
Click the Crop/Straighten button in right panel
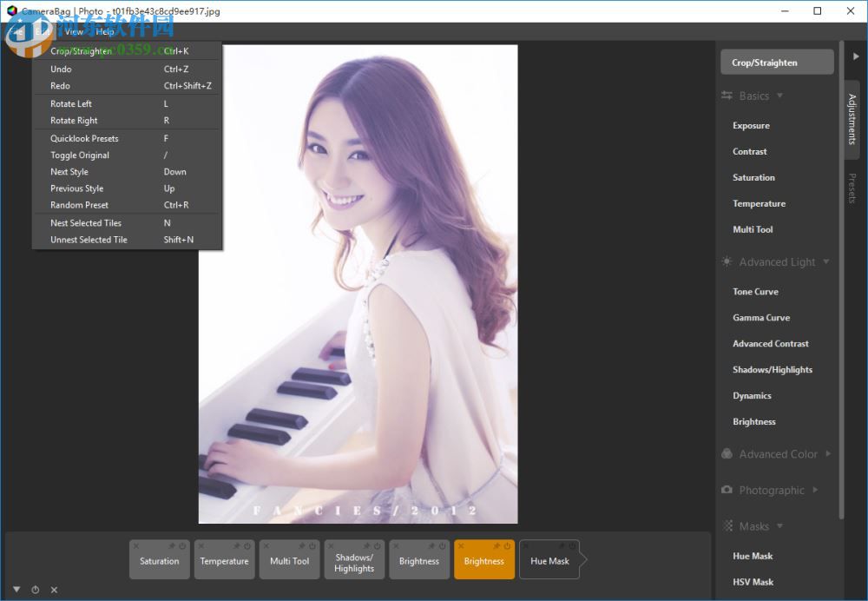point(777,62)
